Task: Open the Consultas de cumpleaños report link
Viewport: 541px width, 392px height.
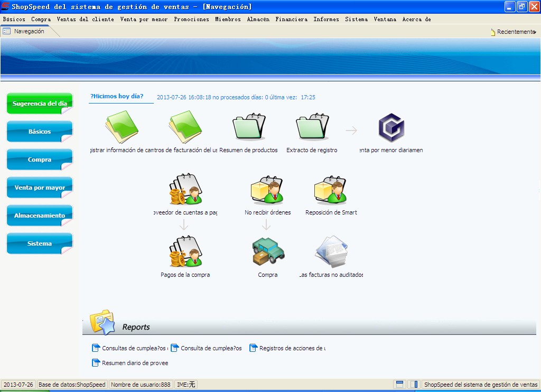Action: tap(135, 348)
